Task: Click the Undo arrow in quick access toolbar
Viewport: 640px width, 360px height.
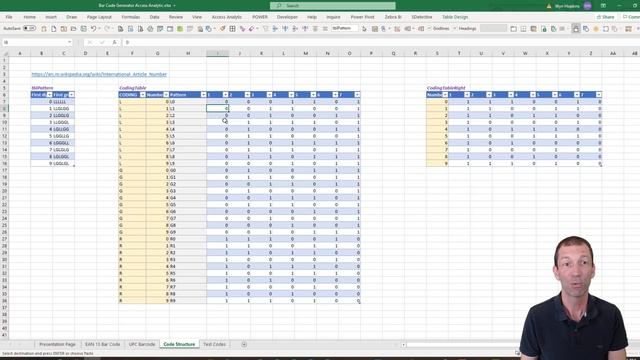Action: coord(93,29)
